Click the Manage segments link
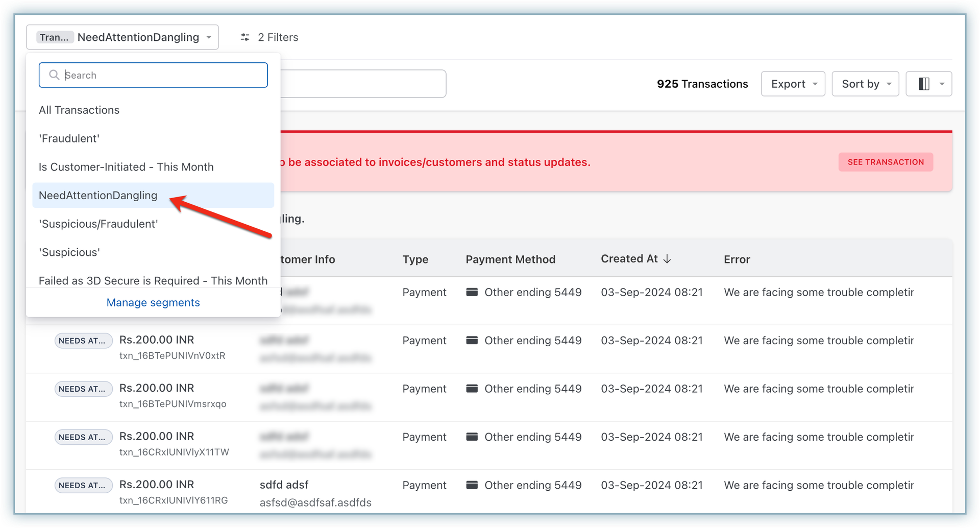Screen dimensions: 980x528 (153, 303)
